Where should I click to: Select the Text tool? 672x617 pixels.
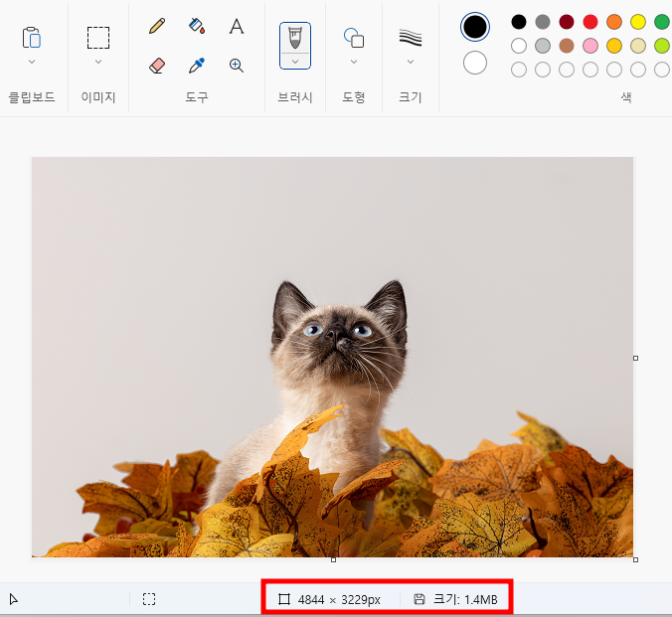pos(237,26)
